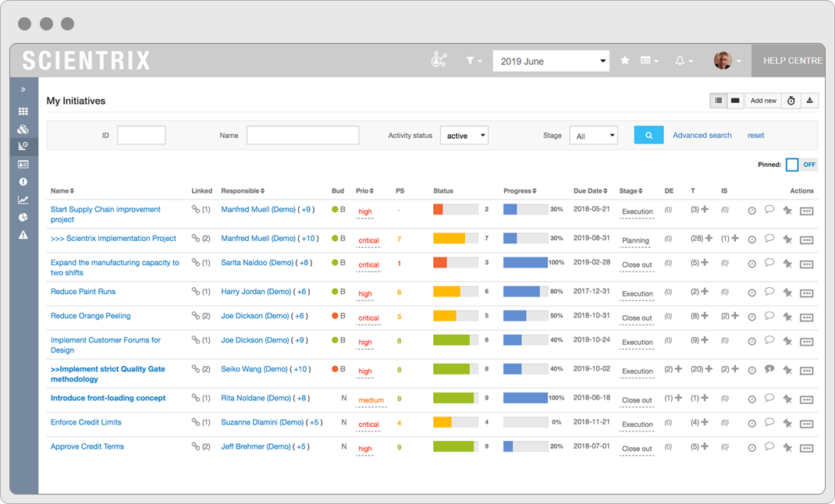Click the stopwatch timer button

pos(791,101)
